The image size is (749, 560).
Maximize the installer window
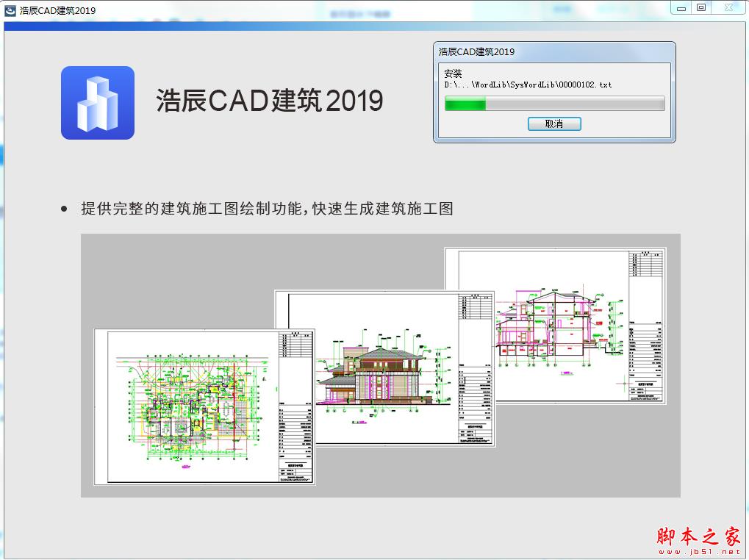(x=701, y=7)
